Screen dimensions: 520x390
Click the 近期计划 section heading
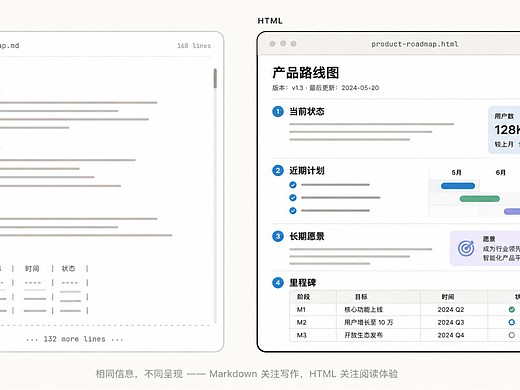[x=307, y=171]
